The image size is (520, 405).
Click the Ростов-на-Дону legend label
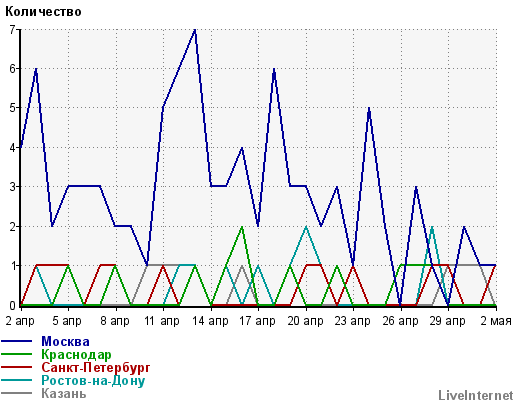[x=93, y=381]
